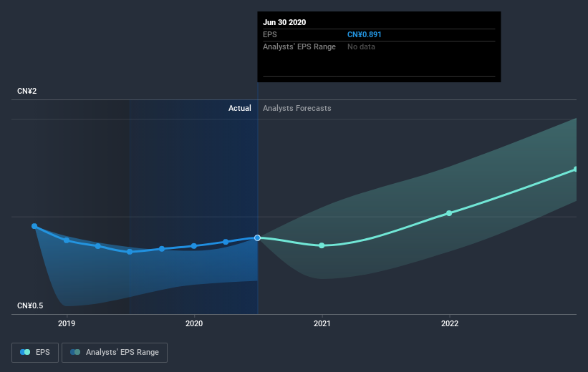This screenshot has width=588, height=372.
Task: Select the 2021 forecast EPS data point
Action: pyautogui.click(x=322, y=245)
